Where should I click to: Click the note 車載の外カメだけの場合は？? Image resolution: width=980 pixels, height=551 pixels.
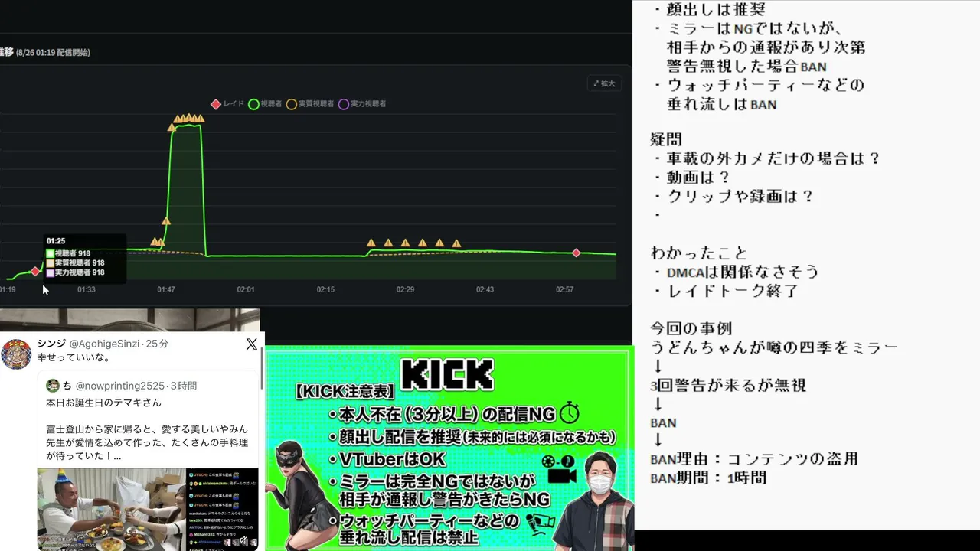click(767, 158)
